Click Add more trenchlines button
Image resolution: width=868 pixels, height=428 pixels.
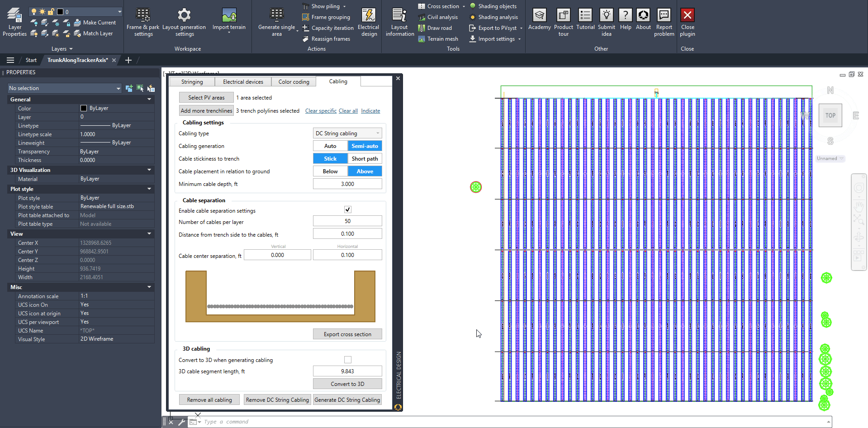click(x=206, y=110)
